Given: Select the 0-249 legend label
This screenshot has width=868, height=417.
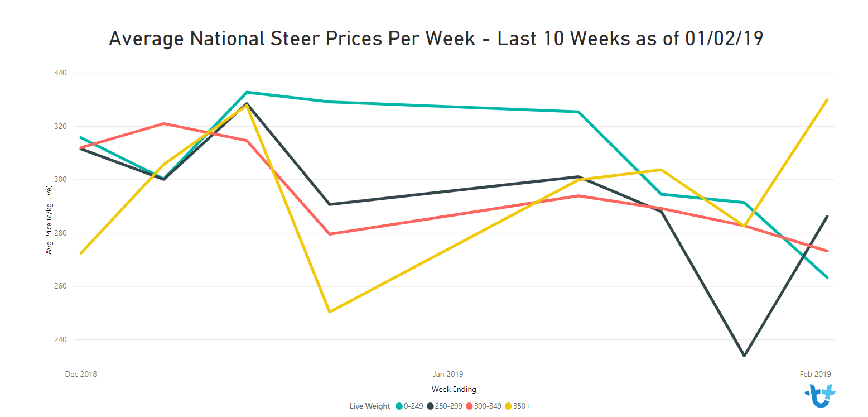Looking at the screenshot, I should point(414,406).
